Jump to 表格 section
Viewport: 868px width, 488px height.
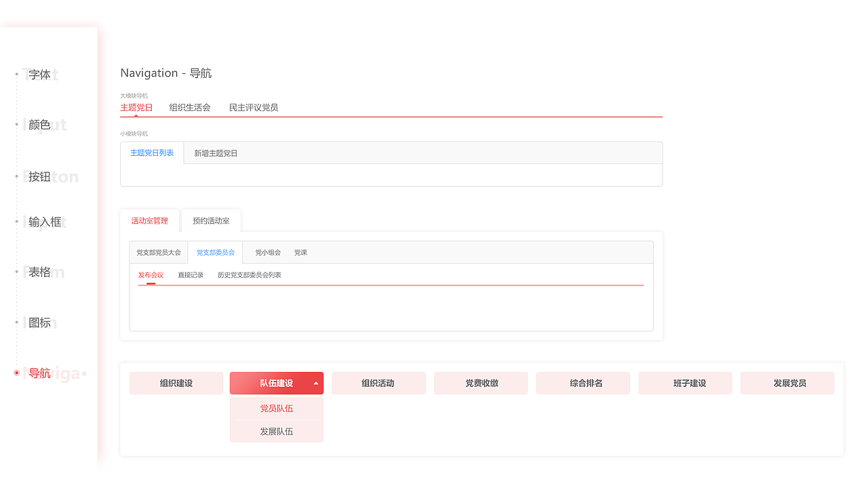(39, 272)
